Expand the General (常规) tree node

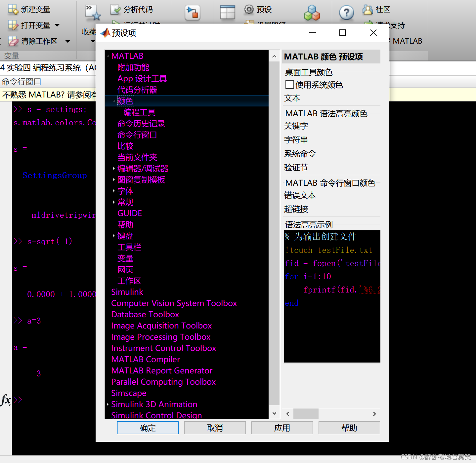[x=114, y=202]
